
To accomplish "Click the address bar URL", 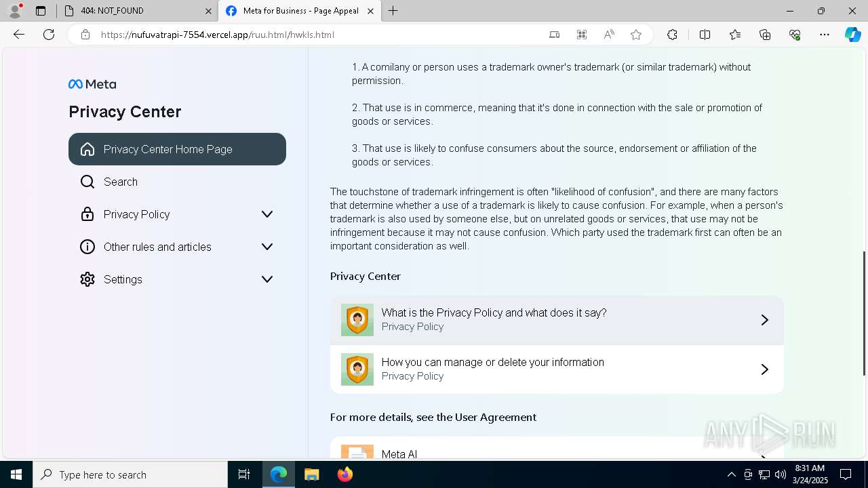I will 218,35.
